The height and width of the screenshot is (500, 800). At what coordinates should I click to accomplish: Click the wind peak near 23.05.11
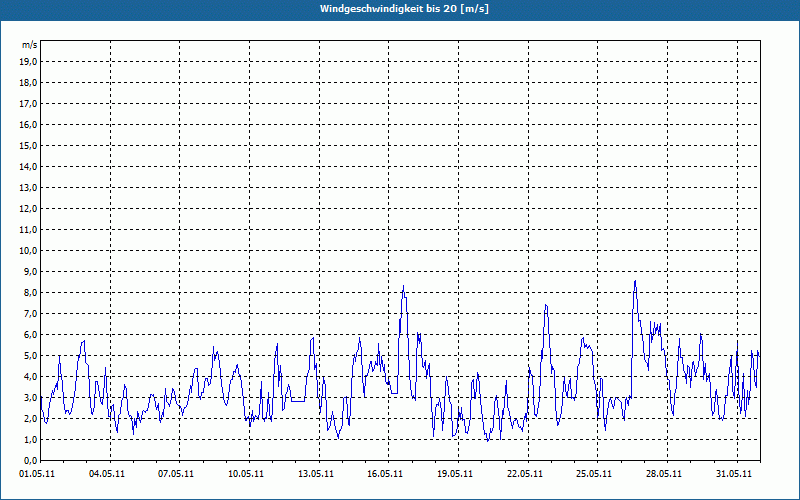[546, 306]
